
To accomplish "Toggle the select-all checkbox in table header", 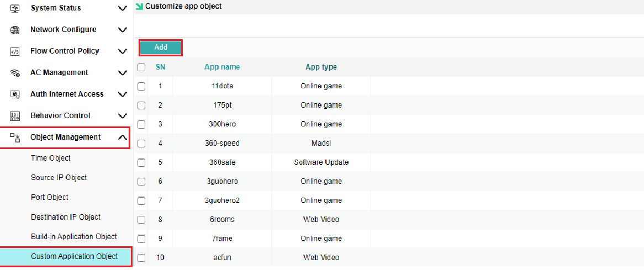I will [141, 67].
